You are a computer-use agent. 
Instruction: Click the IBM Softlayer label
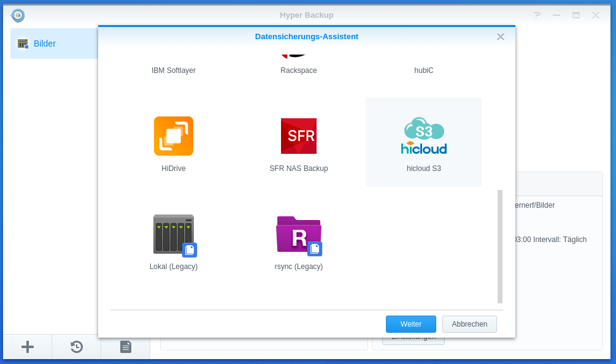point(174,70)
